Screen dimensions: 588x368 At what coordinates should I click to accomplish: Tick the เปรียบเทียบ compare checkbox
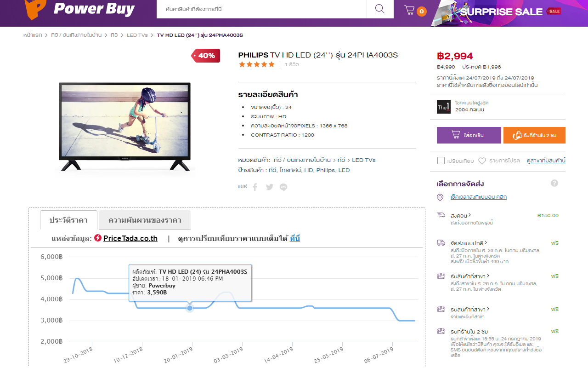[441, 161]
